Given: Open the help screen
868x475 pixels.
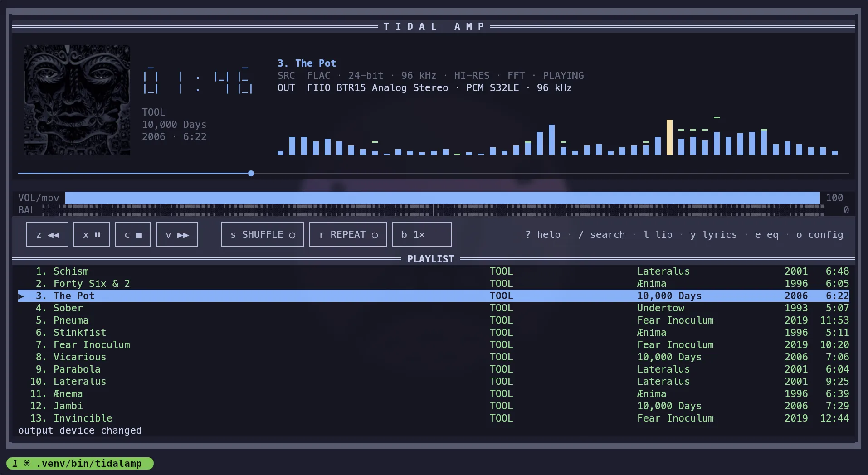Looking at the screenshot, I should tap(543, 235).
